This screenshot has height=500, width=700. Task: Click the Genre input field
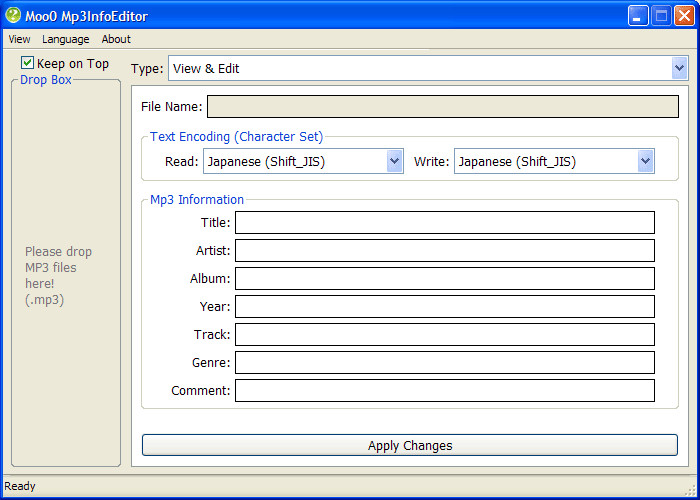445,362
